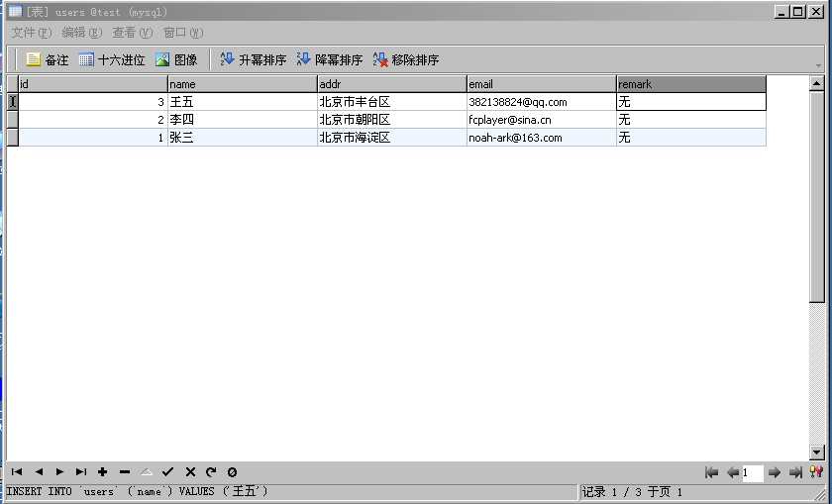Click the 记录 1 / 3 status text
Image resolution: width=832 pixels, height=504 pixels.
click(x=632, y=492)
